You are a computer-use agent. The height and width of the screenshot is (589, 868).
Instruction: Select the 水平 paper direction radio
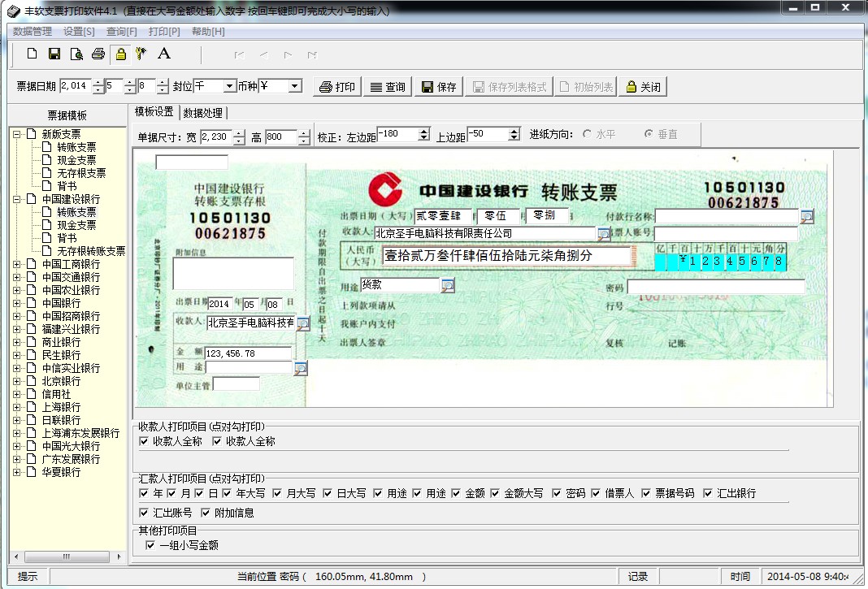[587, 134]
